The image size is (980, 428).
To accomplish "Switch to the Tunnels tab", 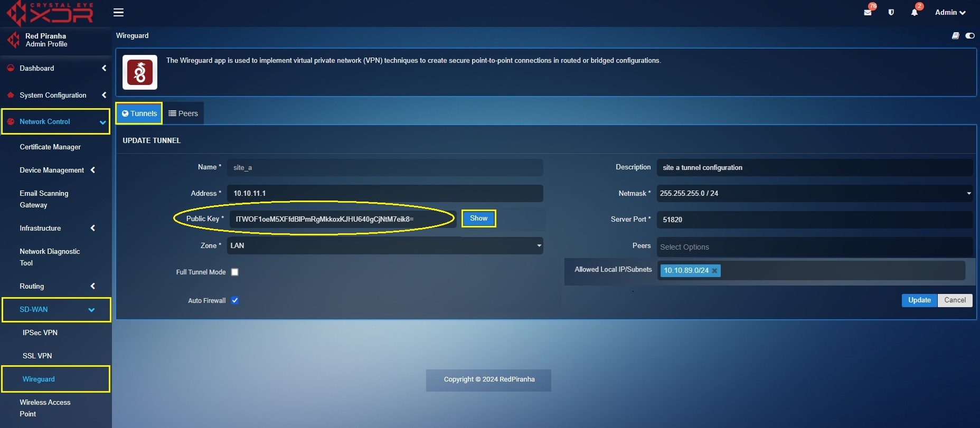I will 139,113.
